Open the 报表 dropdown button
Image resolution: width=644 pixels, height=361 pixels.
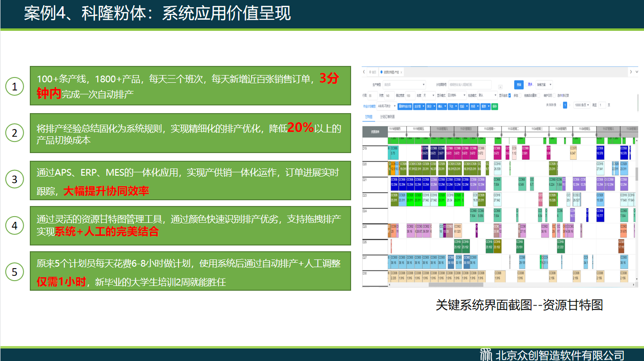486,106
